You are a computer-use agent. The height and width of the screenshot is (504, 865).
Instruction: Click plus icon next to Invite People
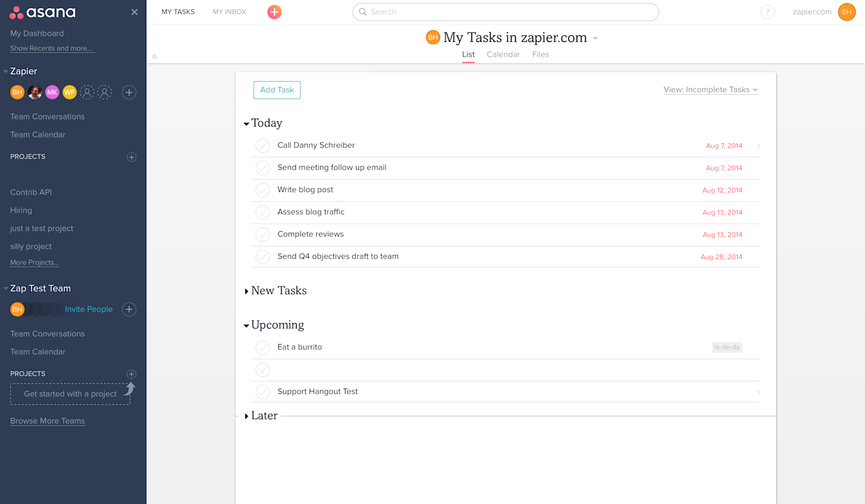click(x=129, y=309)
